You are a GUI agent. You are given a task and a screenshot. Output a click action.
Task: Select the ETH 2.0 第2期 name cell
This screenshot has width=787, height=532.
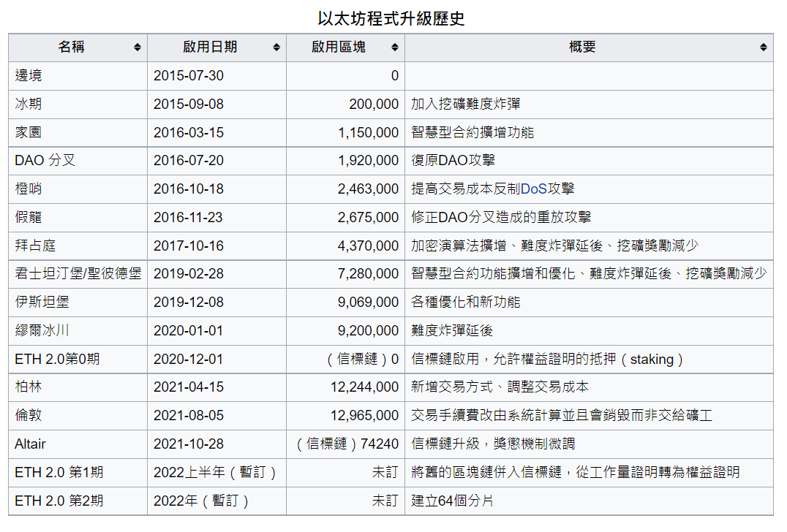pyautogui.click(x=78, y=501)
